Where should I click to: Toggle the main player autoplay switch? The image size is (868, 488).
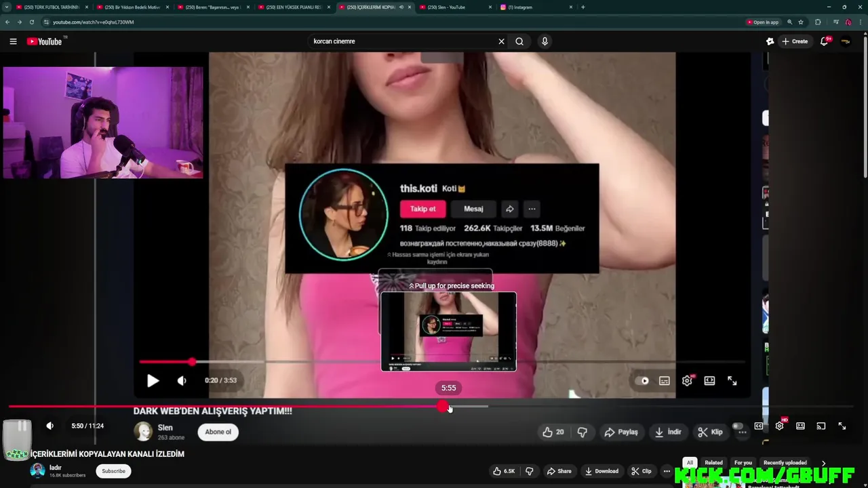pyautogui.click(x=737, y=426)
